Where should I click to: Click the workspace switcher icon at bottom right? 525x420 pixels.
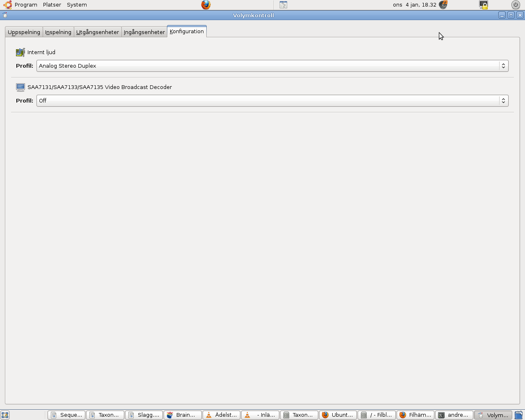[519, 415]
